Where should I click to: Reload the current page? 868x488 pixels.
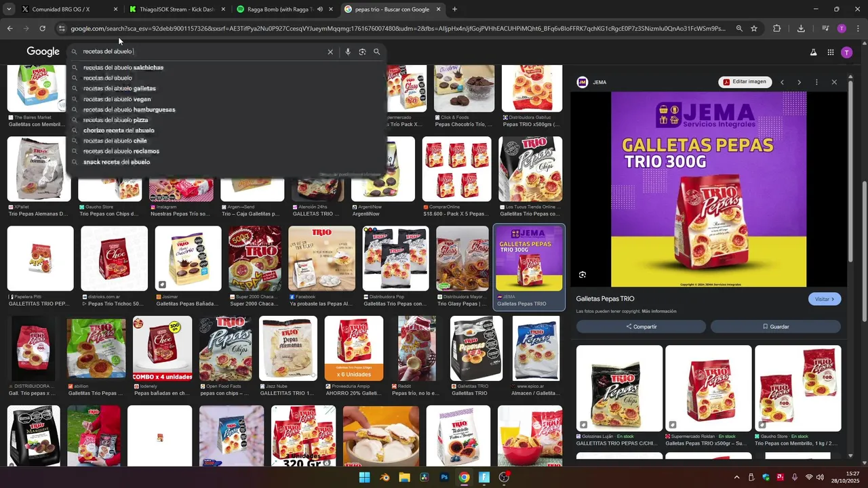pos(42,28)
